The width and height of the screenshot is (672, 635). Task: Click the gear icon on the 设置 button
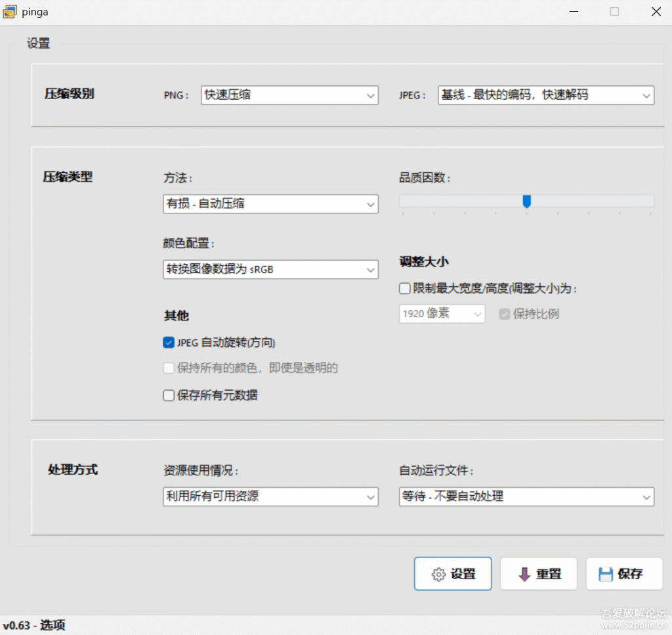(x=438, y=573)
